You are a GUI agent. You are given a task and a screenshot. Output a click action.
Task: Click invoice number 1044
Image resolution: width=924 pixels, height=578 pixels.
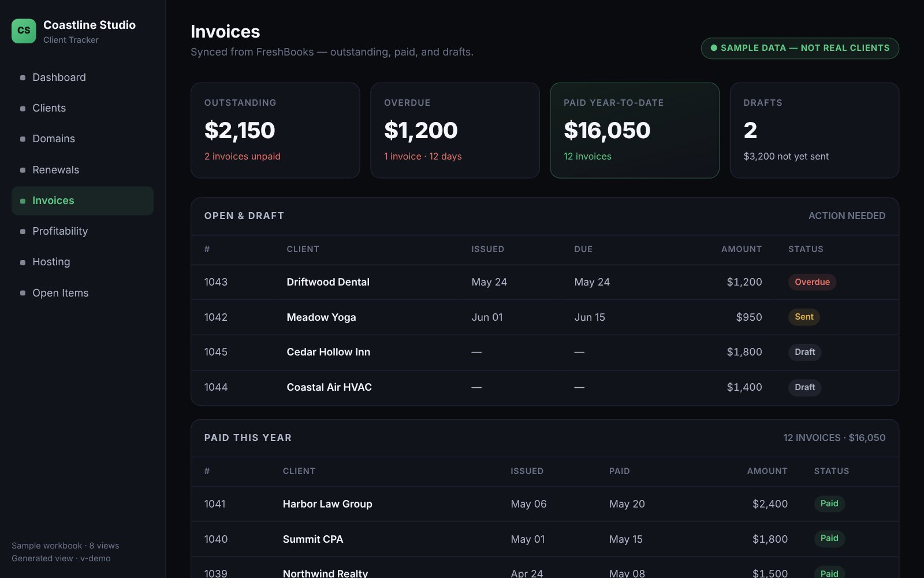(216, 387)
